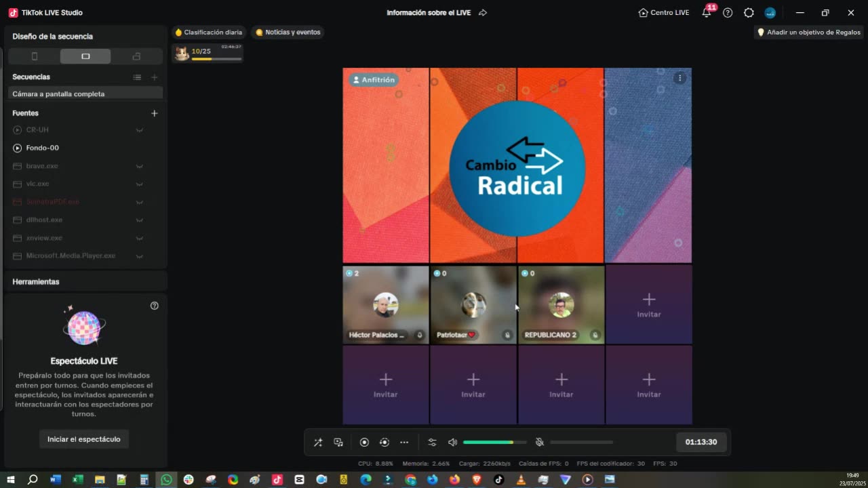Open the more options ellipsis in the bottom bar
The width and height of the screenshot is (868, 488).
pyautogui.click(x=404, y=443)
